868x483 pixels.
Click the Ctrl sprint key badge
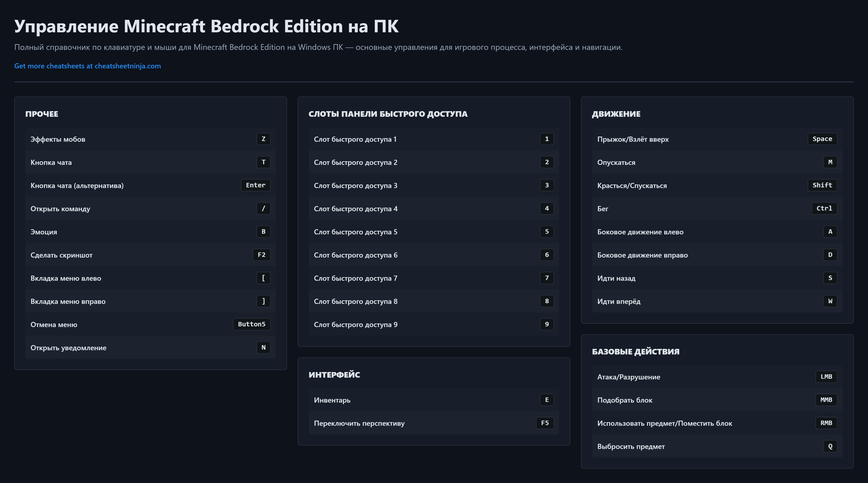824,208
